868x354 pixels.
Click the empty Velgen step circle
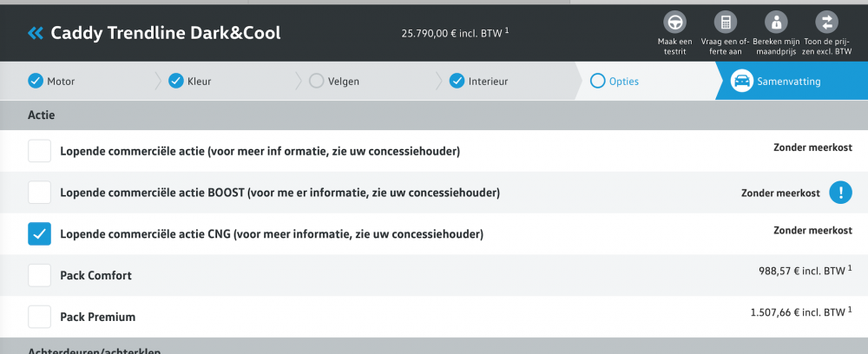(x=316, y=82)
